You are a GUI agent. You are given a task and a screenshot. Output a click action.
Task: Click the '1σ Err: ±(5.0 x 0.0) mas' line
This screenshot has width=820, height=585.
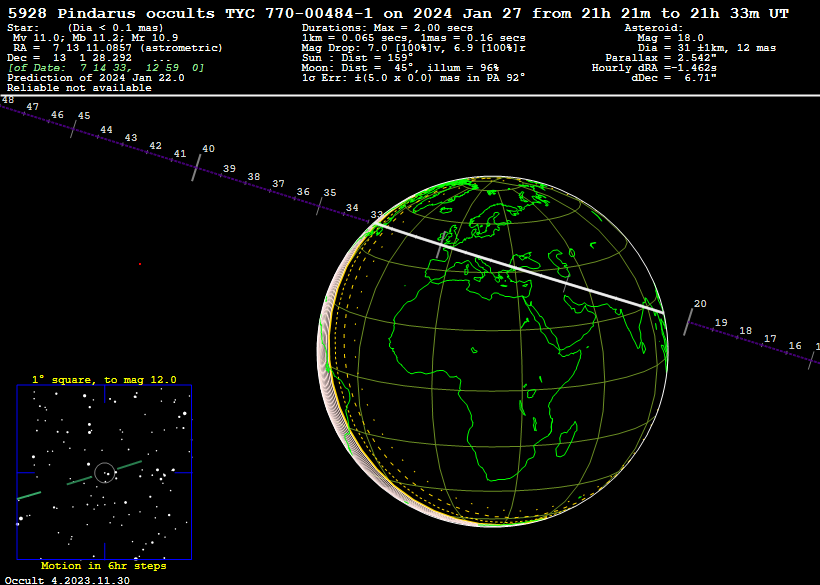[414, 78]
